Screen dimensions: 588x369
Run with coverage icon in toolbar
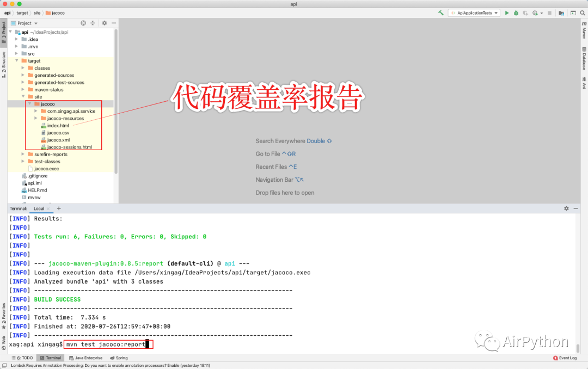click(x=525, y=13)
